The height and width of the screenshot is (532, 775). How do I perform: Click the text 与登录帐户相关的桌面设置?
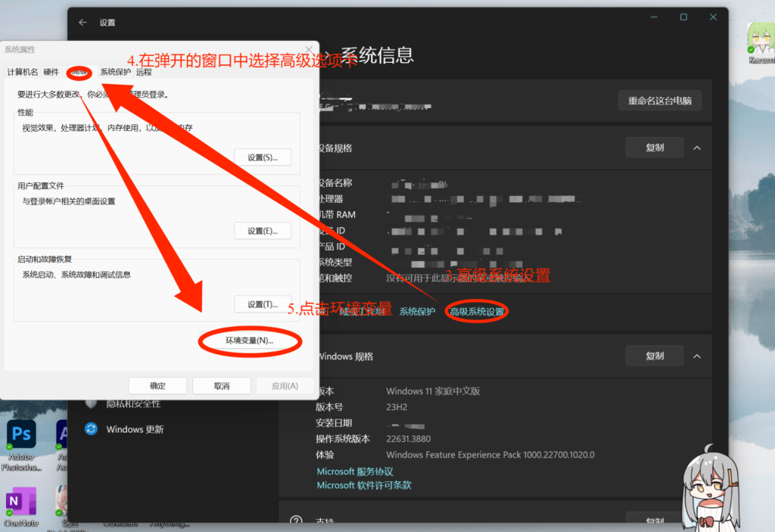pos(69,201)
